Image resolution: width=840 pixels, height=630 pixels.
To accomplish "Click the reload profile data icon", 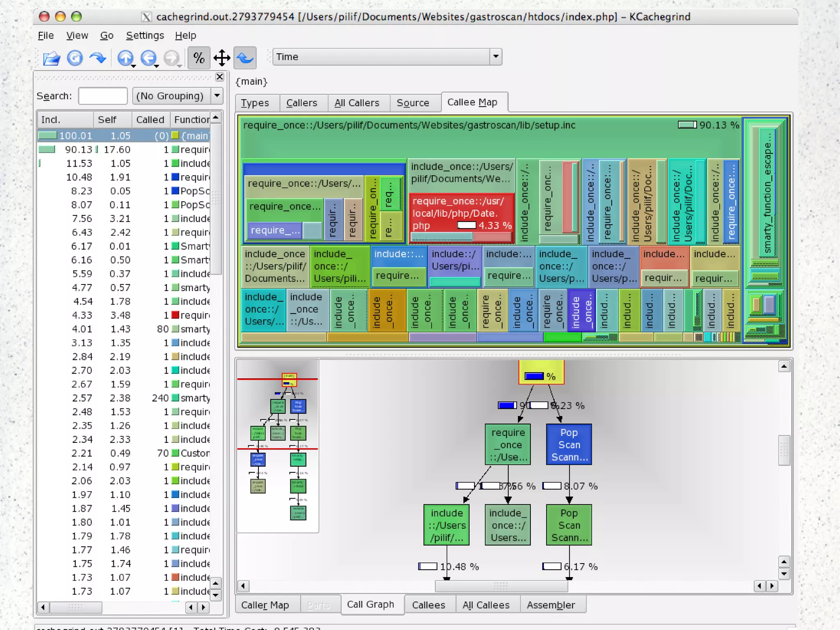I will 75,58.
